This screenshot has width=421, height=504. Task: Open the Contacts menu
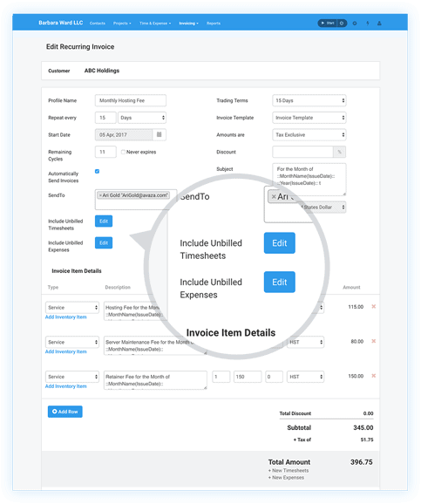click(x=98, y=24)
